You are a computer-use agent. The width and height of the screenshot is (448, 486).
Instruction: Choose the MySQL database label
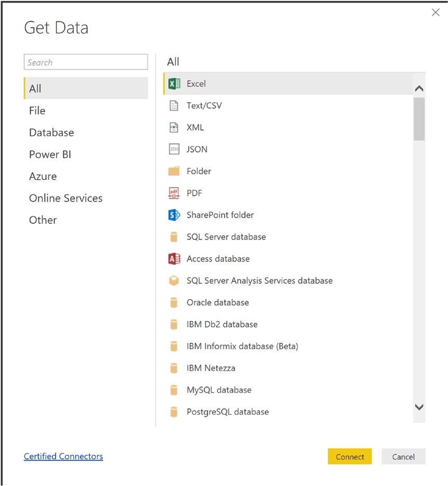click(x=219, y=390)
